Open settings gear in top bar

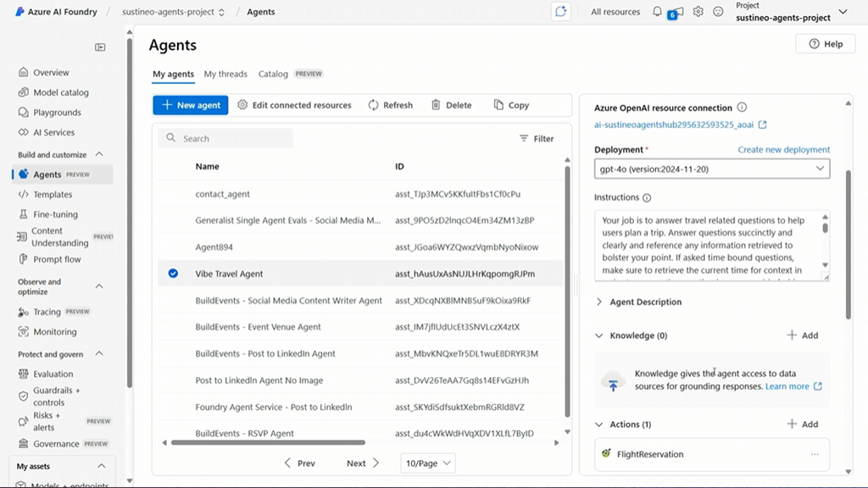pos(698,12)
